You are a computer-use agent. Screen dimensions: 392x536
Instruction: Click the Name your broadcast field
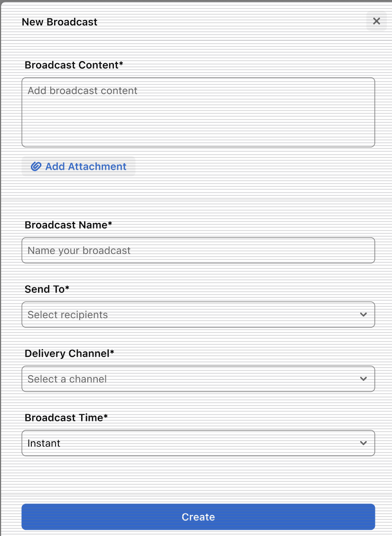pos(198,250)
